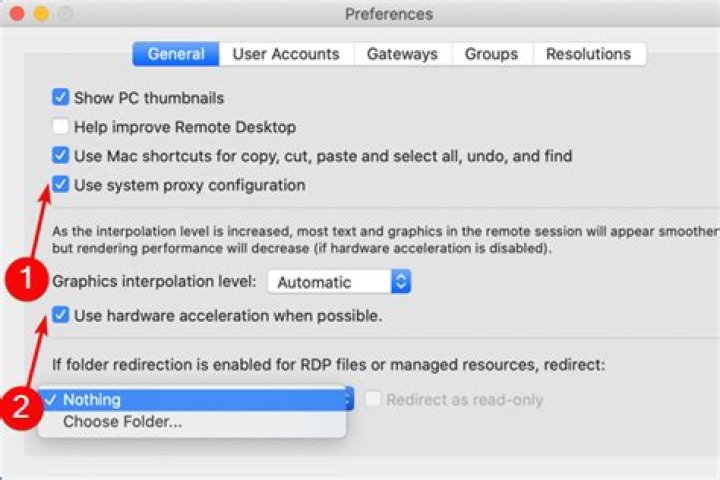Screen dimensions: 720x480
Task: Open the User Accounts tab
Action: 286,54
